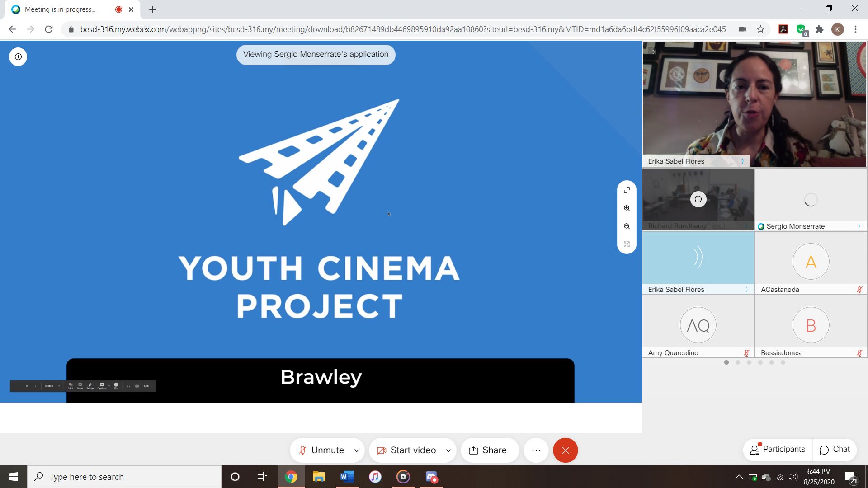Image resolution: width=868 pixels, height=488 pixels.
Task: Fit shared content to viewer
Action: click(x=627, y=244)
